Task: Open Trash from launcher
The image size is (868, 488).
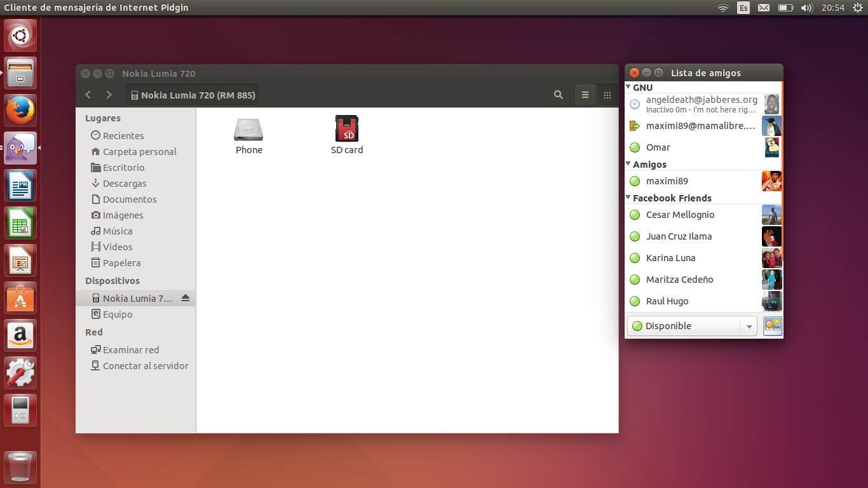Action: pos(20,468)
